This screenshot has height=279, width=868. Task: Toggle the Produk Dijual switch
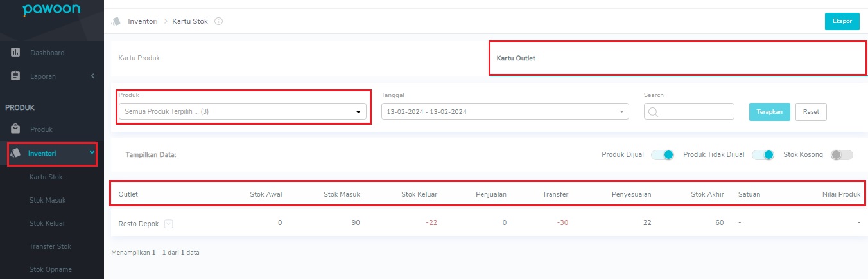click(x=662, y=155)
